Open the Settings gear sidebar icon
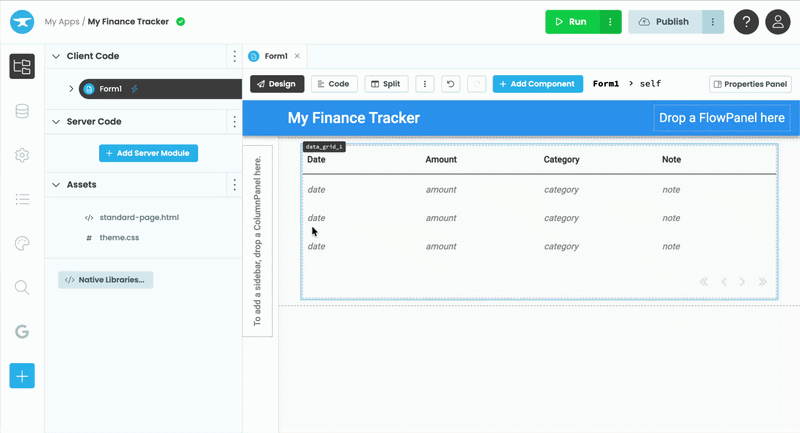The image size is (800, 433). click(22, 155)
